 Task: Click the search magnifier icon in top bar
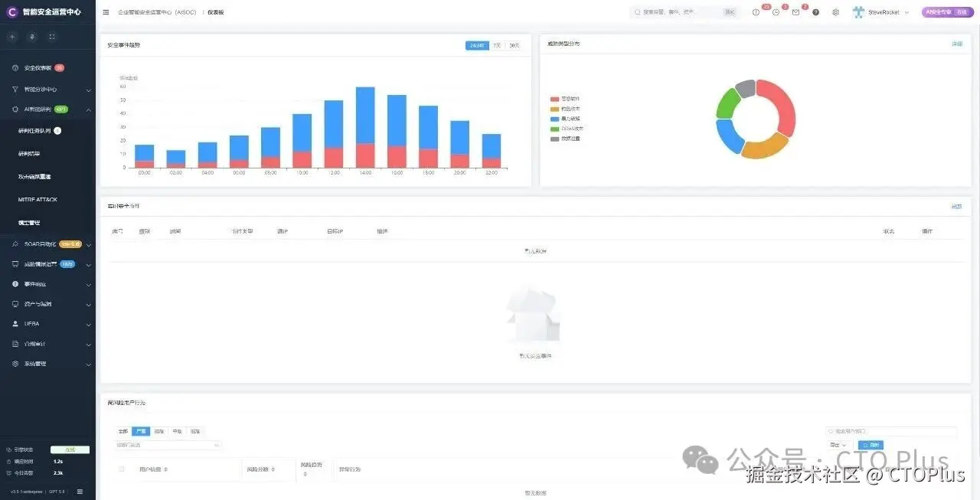pyautogui.click(x=638, y=12)
